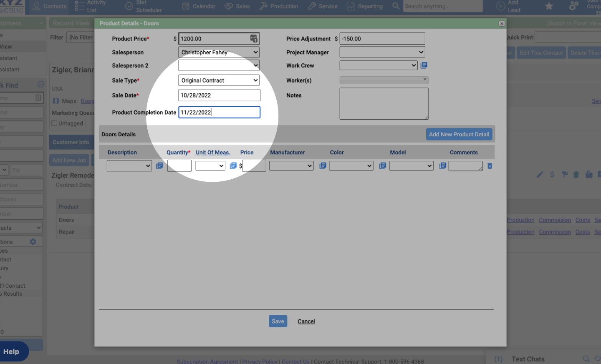Open list editor icon next to Unit Of Meas.
601x364 pixels.
click(x=233, y=166)
